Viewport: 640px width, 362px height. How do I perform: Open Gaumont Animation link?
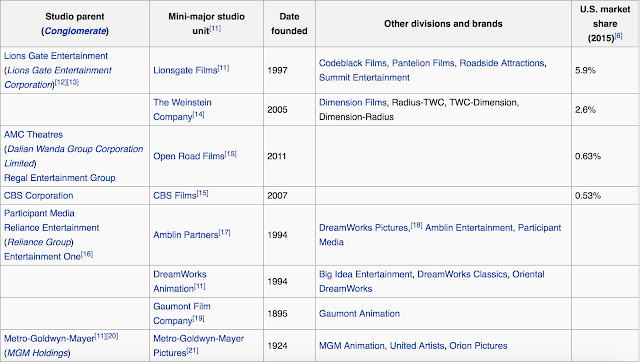[359, 314]
